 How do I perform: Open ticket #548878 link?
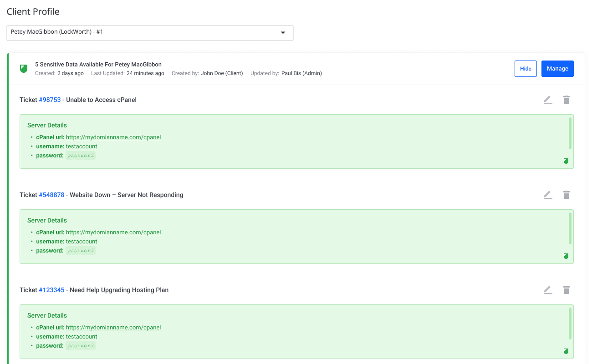point(51,195)
